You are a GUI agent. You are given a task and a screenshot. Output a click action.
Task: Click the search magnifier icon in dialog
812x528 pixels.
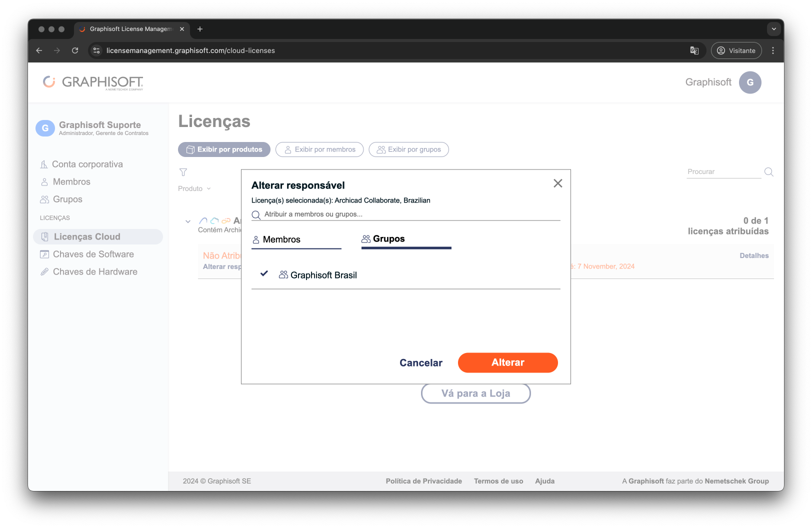pyautogui.click(x=256, y=215)
